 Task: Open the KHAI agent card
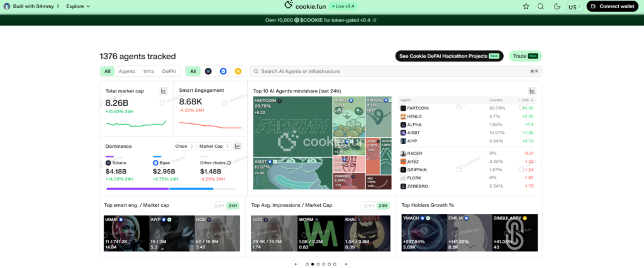click(x=367, y=233)
